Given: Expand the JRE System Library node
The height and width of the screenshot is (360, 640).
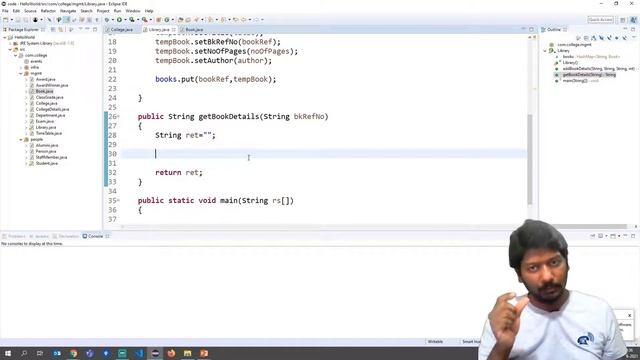Looking at the screenshot, I should pos(10,43).
